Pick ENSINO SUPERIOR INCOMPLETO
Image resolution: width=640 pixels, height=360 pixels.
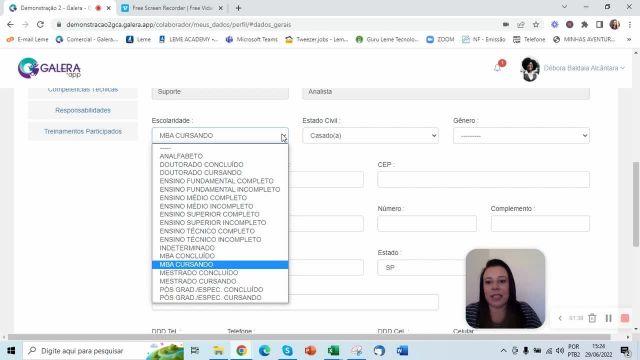pyautogui.click(x=220, y=222)
